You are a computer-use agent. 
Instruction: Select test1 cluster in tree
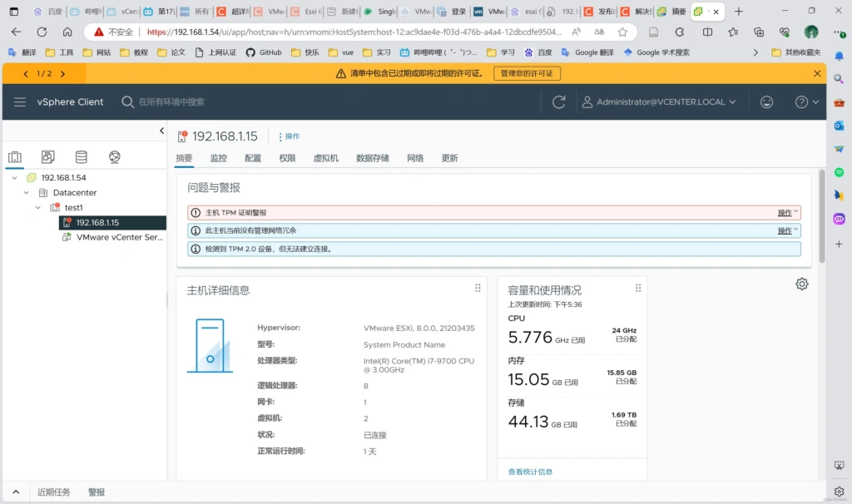pos(73,207)
